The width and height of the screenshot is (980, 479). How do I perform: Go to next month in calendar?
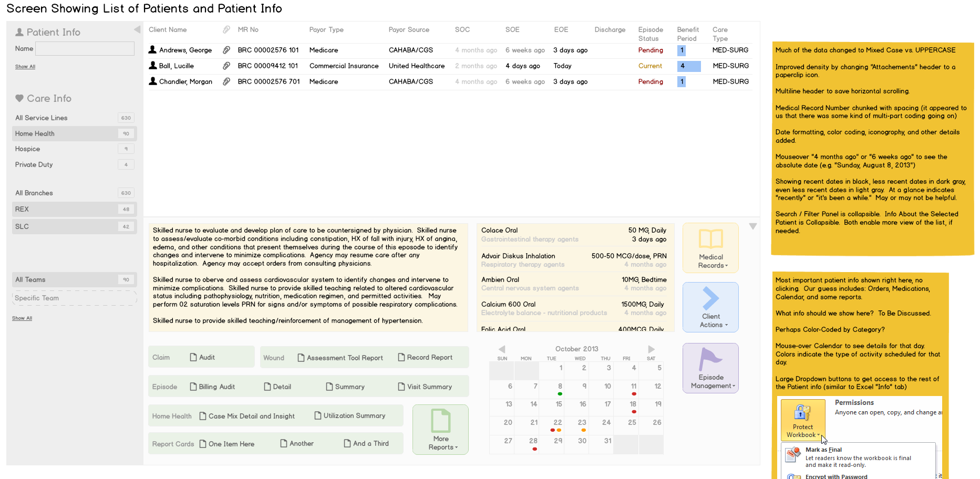point(651,349)
